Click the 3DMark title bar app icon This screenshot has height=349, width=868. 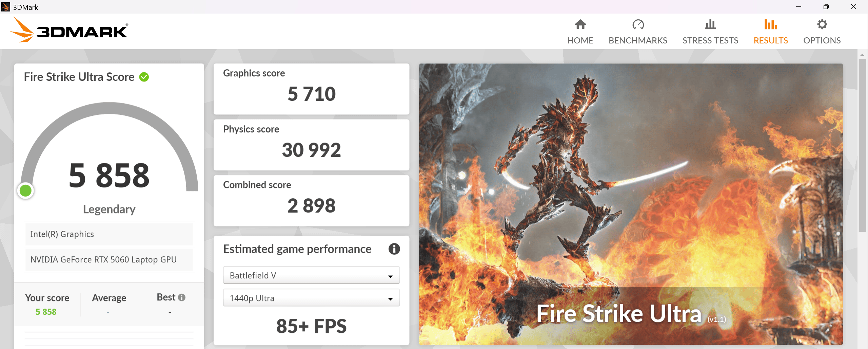(5, 7)
